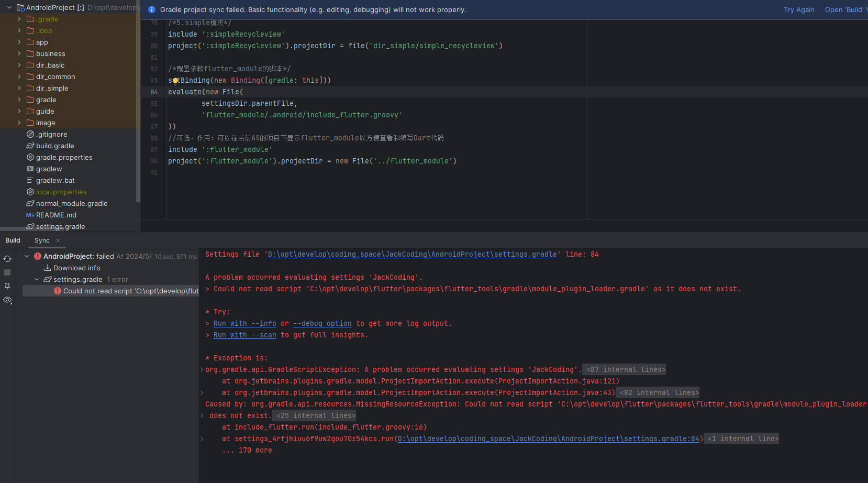Open README.md file
Screen dimensions: 868x483
pos(56,215)
